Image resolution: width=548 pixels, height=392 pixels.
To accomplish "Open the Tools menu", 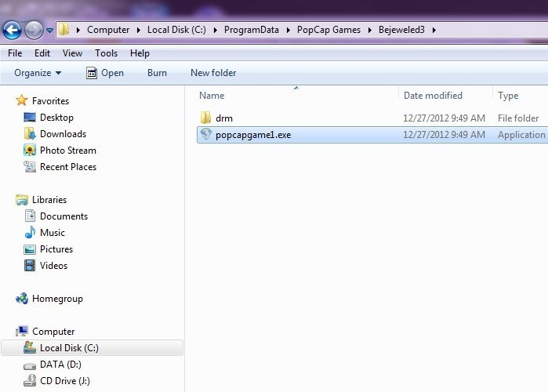I will [107, 53].
